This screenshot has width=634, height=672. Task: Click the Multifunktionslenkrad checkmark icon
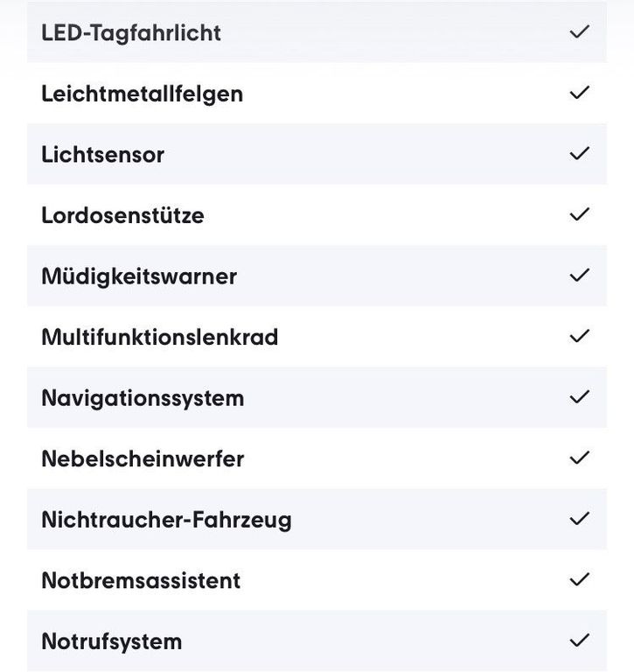tap(579, 336)
